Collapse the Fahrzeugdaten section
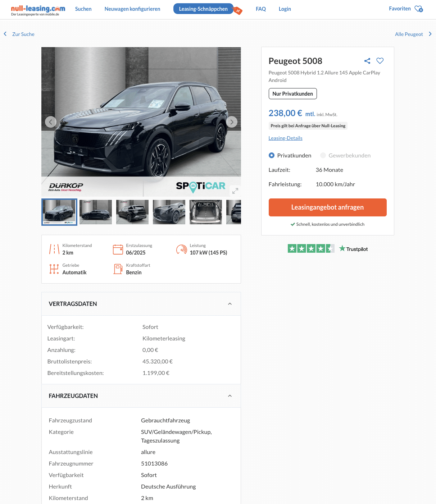The width and height of the screenshot is (436, 504). pyautogui.click(x=230, y=396)
